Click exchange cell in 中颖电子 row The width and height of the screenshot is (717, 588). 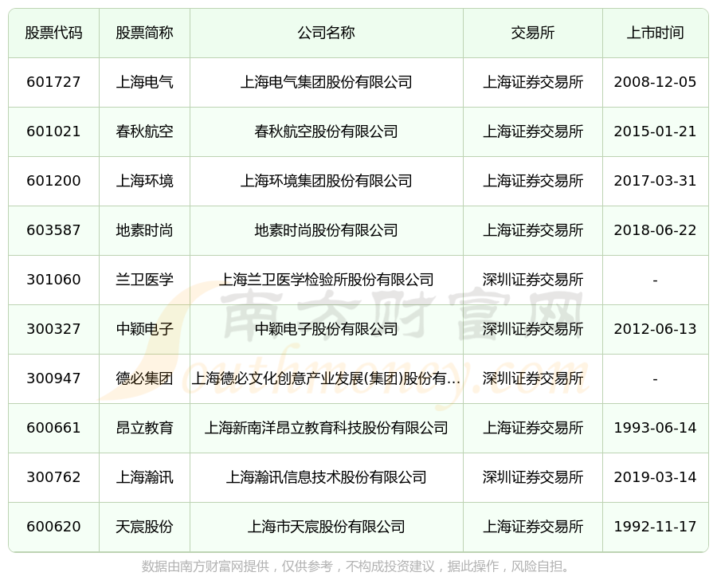[x=533, y=329]
